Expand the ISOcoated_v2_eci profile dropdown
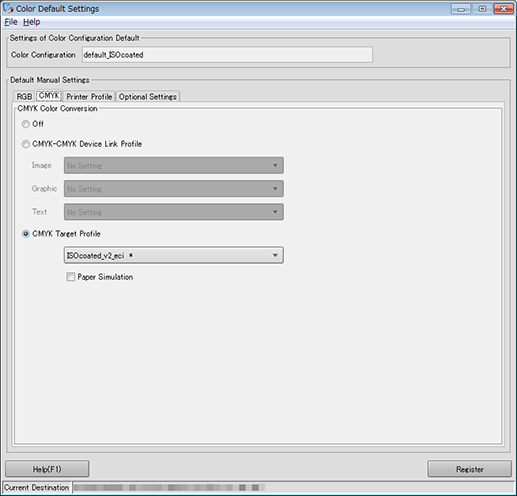Viewport: 517px width, 496px height. point(174,255)
